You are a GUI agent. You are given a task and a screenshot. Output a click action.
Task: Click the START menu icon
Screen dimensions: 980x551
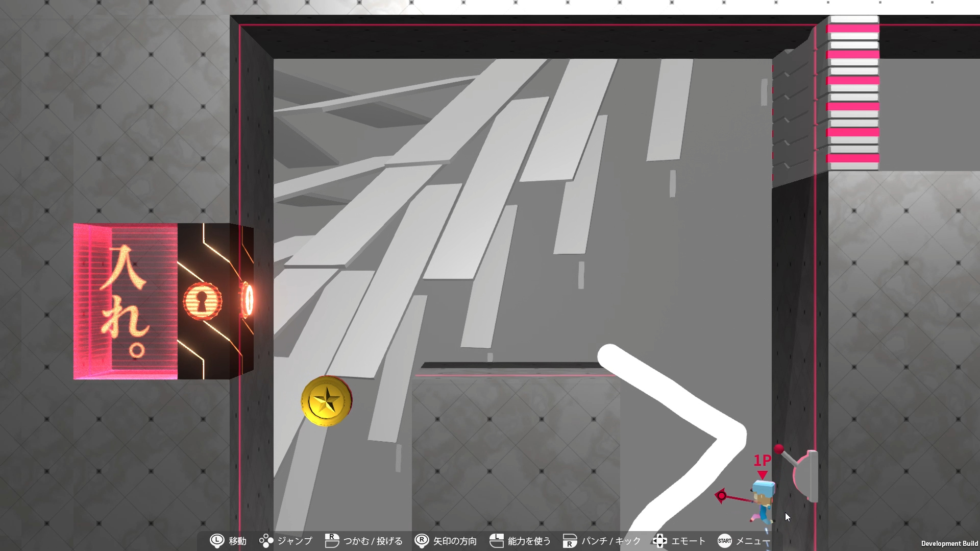725,541
